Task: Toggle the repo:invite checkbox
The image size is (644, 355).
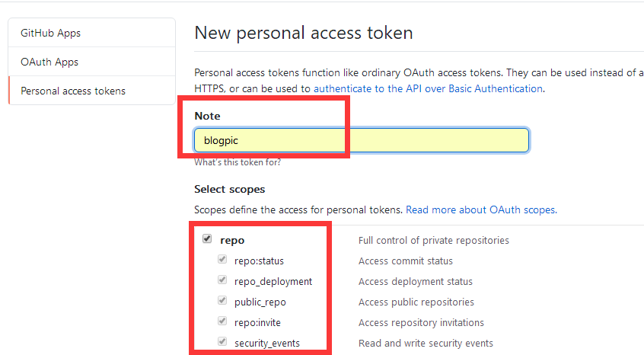Action: [222, 321]
